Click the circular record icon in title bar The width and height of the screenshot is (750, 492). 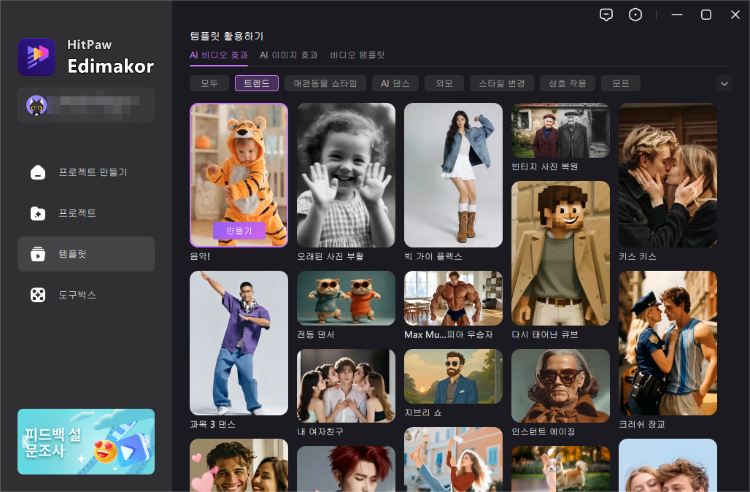click(x=635, y=15)
